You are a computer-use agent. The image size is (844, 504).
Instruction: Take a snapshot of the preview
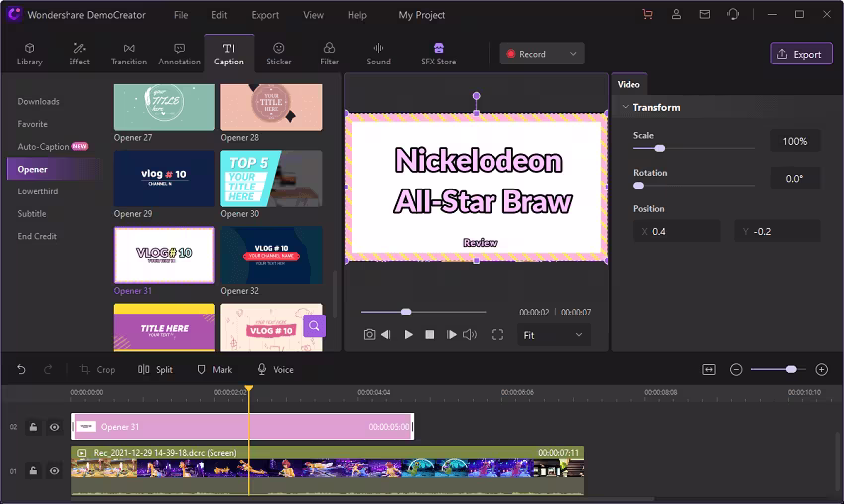(x=369, y=335)
